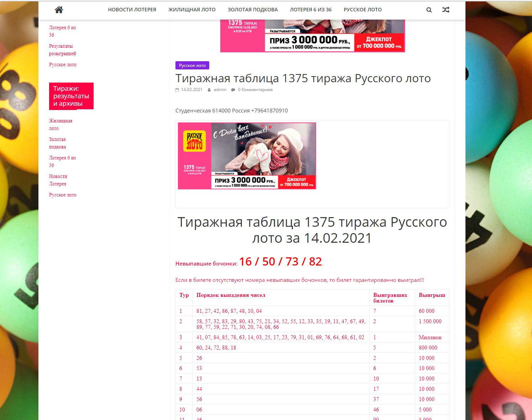532x420 pixels.
Task: Click the 14.02.2021 post date link
Action: [x=191, y=90]
